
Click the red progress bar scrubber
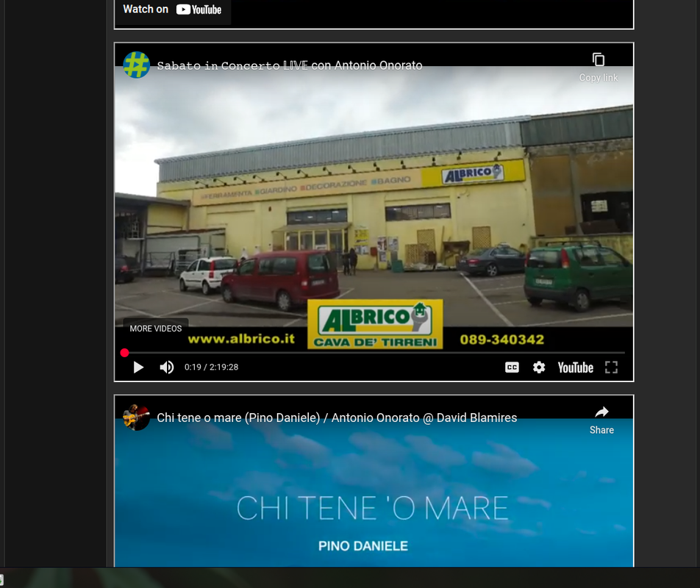tap(124, 353)
